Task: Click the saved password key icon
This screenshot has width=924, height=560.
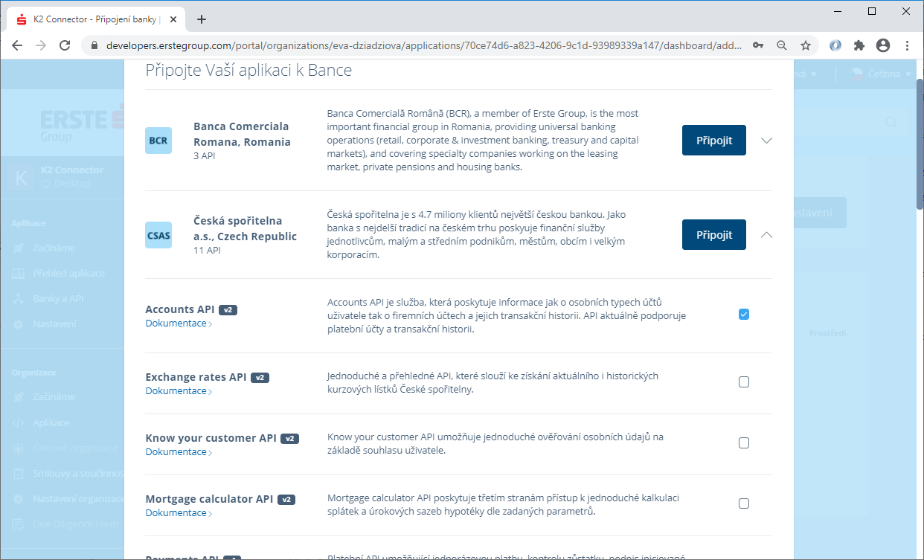Action: coord(758,45)
